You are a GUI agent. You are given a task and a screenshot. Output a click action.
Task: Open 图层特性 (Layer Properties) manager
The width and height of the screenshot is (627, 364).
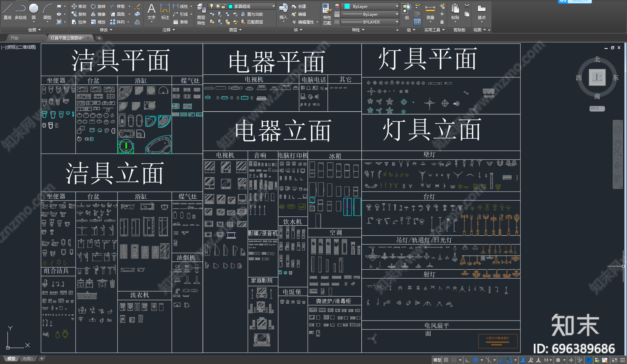tap(201, 14)
